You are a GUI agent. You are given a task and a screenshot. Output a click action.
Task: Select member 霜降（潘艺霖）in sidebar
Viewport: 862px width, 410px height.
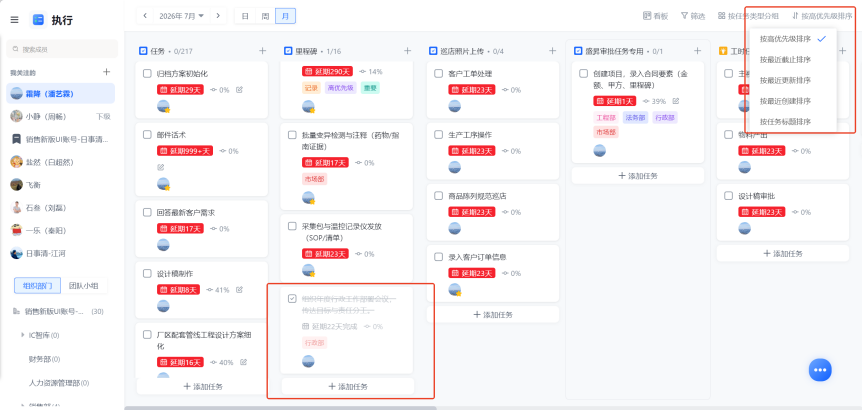point(60,93)
